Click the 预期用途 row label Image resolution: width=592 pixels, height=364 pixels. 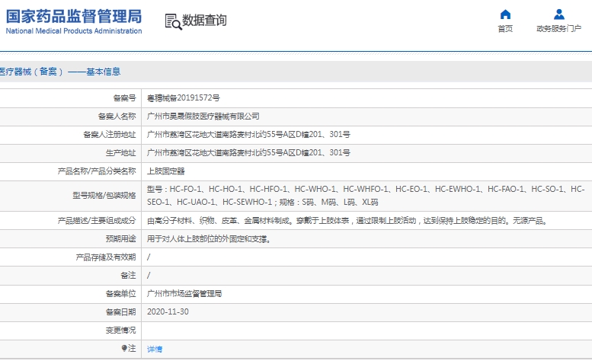(x=120, y=239)
